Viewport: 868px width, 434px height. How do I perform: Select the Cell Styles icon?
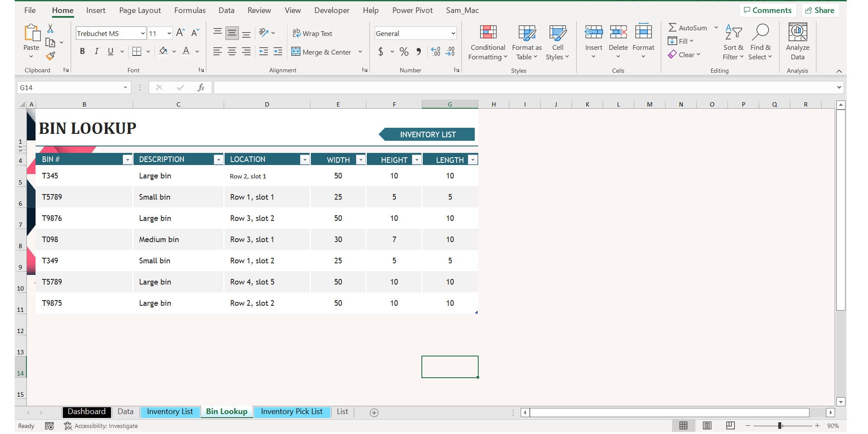[x=558, y=41]
